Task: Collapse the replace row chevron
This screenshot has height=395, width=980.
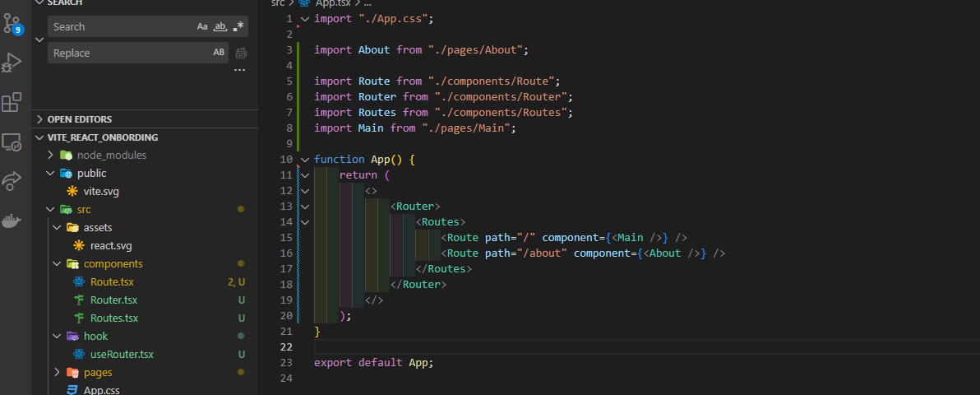Action: tap(40, 39)
